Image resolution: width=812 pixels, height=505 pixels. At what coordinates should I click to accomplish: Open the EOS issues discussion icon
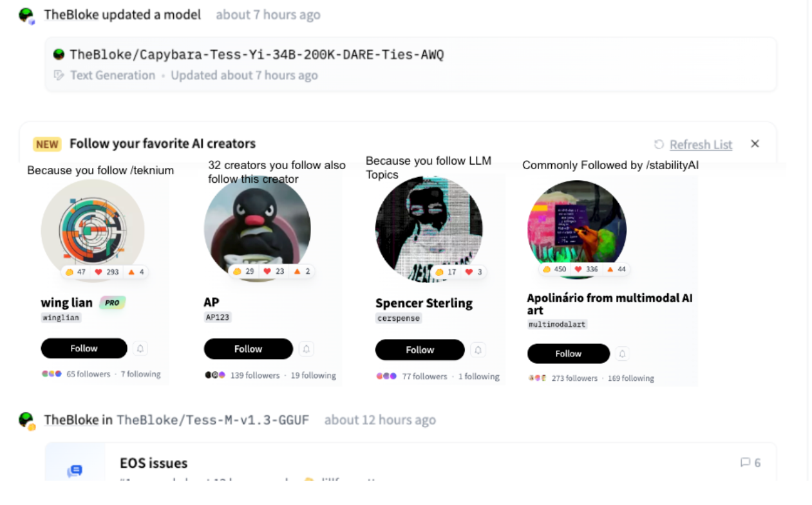(x=75, y=471)
